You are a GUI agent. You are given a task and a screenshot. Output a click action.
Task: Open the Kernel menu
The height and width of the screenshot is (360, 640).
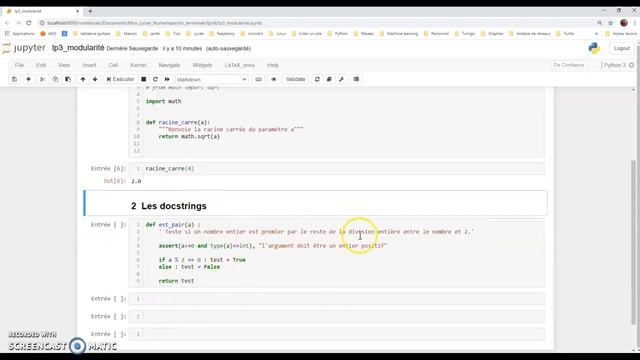(x=138, y=65)
